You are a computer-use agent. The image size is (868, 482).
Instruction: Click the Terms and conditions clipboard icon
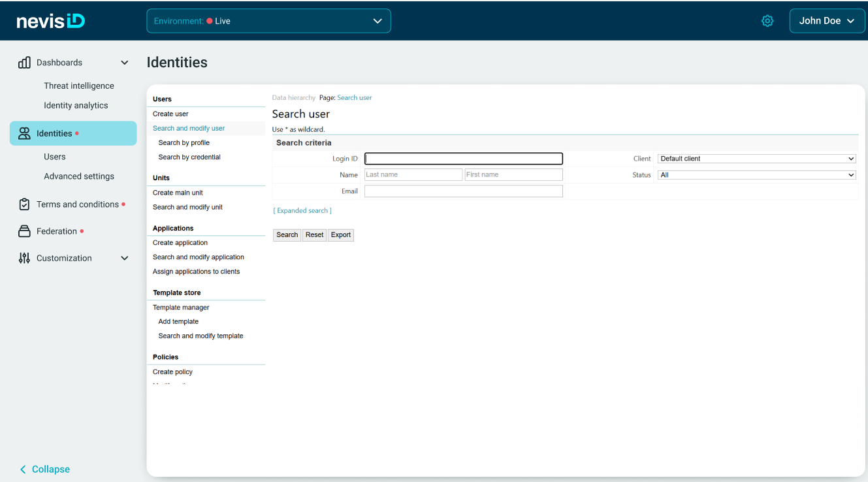pyautogui.click(x=24, y=204)
